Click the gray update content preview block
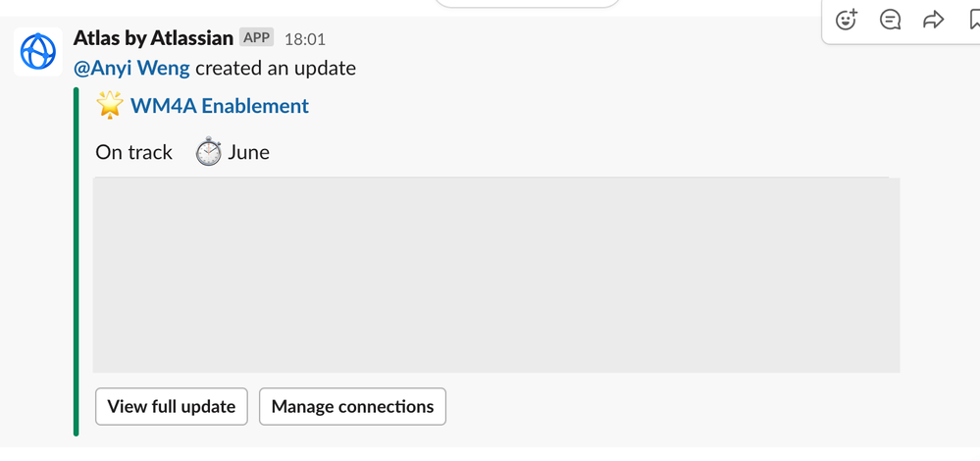Image resolution: width=980 pixels, height=461 pixels. [x=496, y=275]
